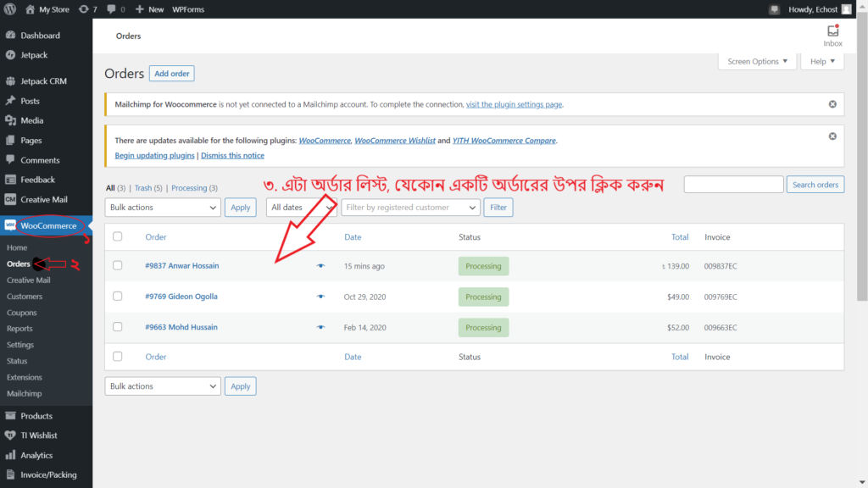Expand the Screen Options panel
Image resolution: width=868 pixels, height=488 pixels.
click(x=757, y=61)
